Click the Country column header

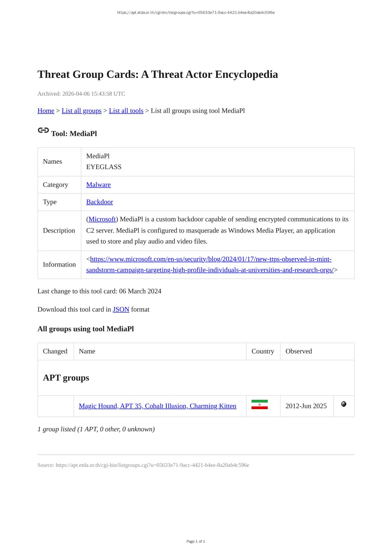[x=263, y=351]
